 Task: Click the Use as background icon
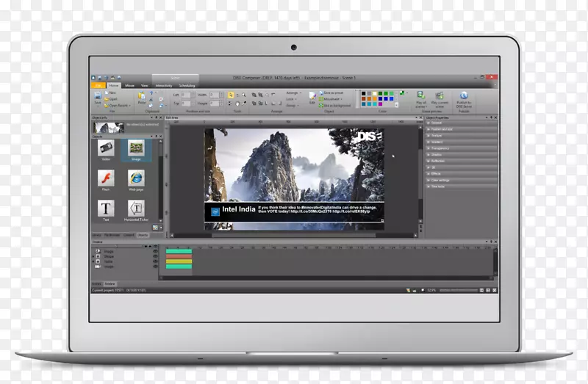coord(321,106)
